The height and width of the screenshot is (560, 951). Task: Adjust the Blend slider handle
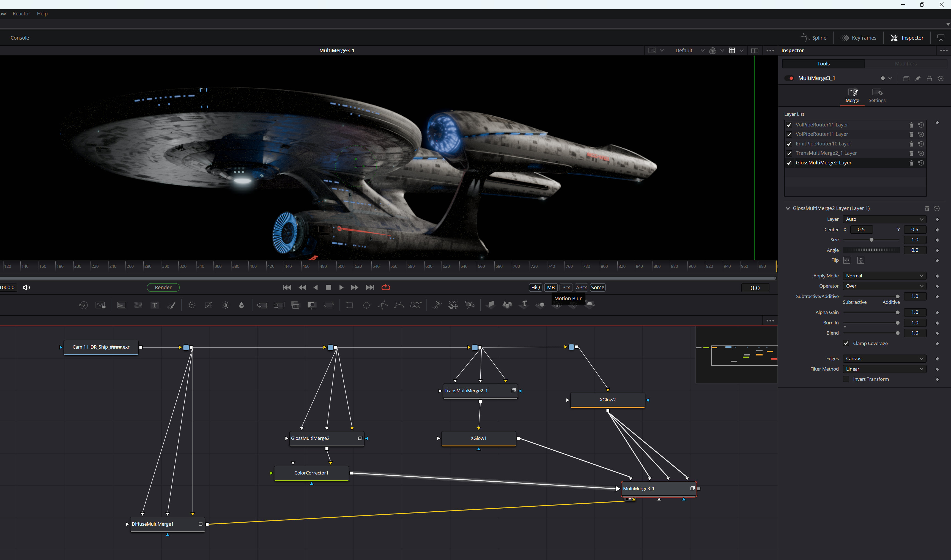pyautogui.click(x=897, y=333)
